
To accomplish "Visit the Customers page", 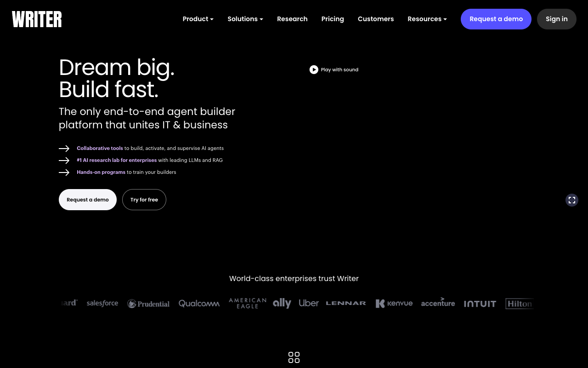I will pos(376,19).
